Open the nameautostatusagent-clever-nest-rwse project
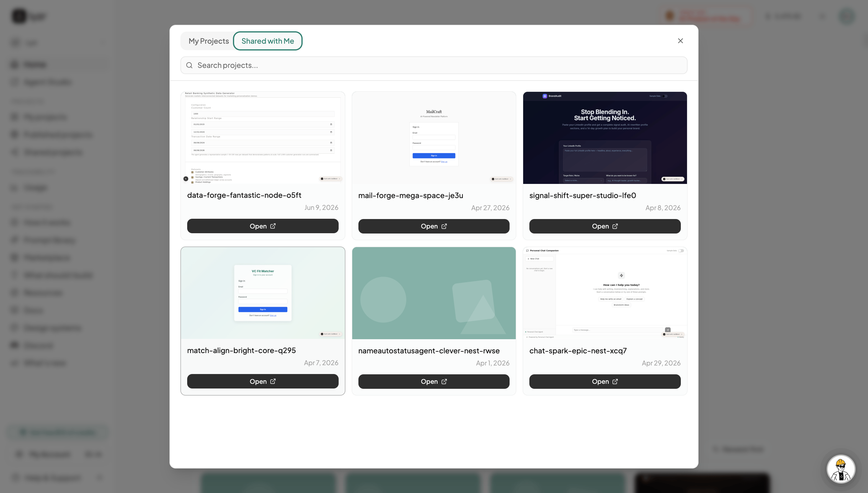Image resolution: width=868 pixels, height=493 pixels. click(434, 382)
